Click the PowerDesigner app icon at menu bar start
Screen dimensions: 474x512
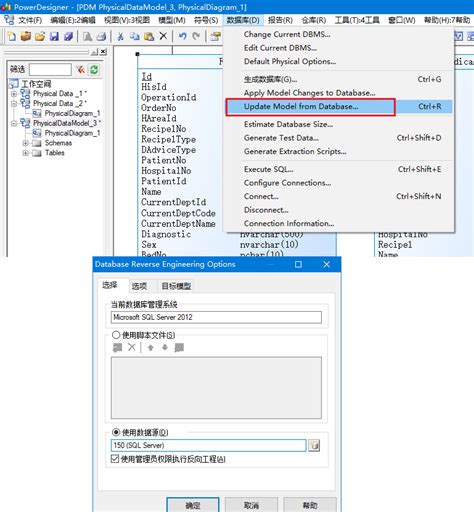pyautogui.click(x=9, y=20)
